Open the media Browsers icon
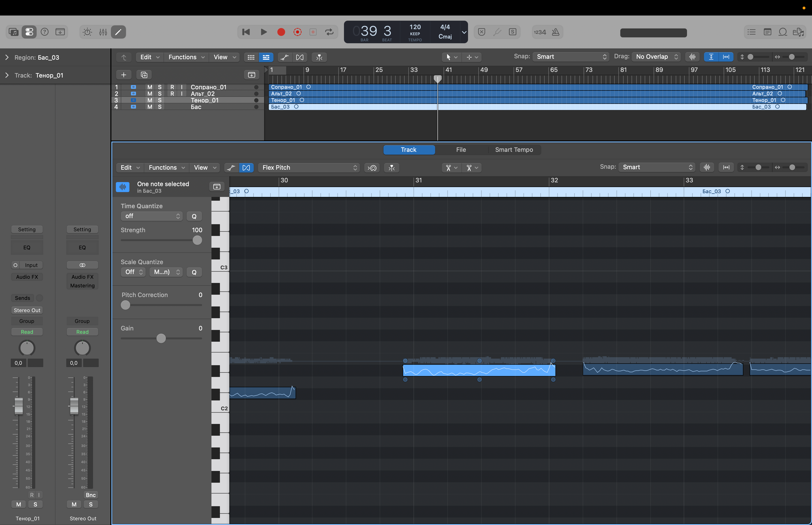The image size is (812, 525). [798, 32]
